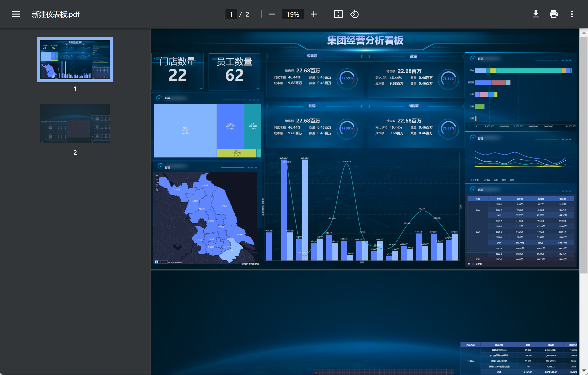Image resolution: width=588 pixels, height=375 pixels.
Task: Click the 集团经营分析看板 dashboard title
Action: [365, 40]
